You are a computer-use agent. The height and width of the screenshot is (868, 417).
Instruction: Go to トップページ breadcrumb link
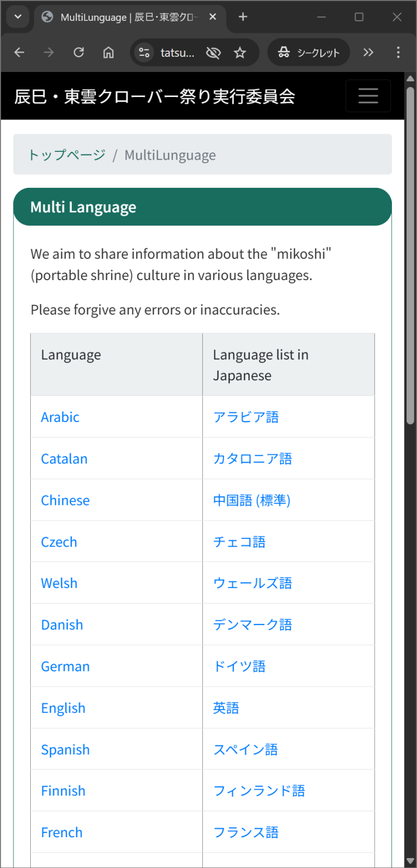coord(67,155)
